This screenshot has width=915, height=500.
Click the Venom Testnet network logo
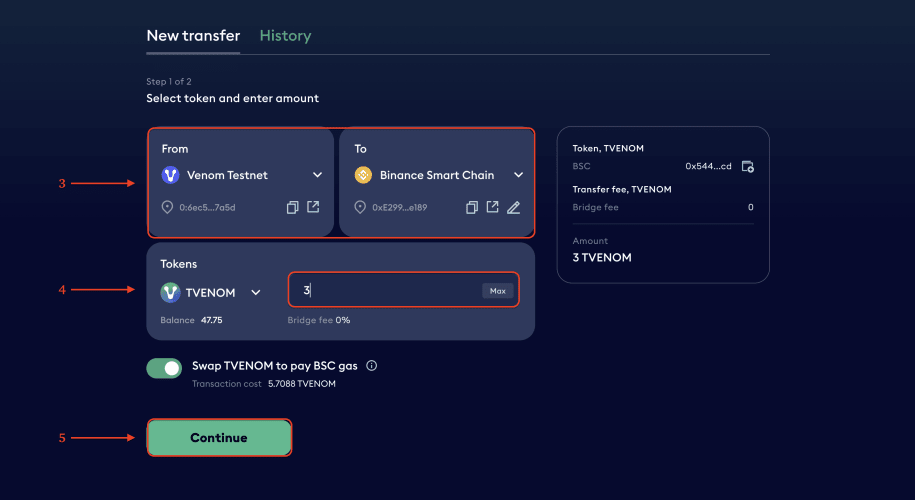(170, 175)
